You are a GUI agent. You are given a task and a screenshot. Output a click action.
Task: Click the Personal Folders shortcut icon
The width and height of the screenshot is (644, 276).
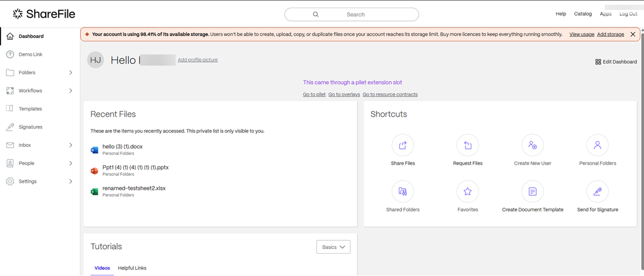(598, 145)
